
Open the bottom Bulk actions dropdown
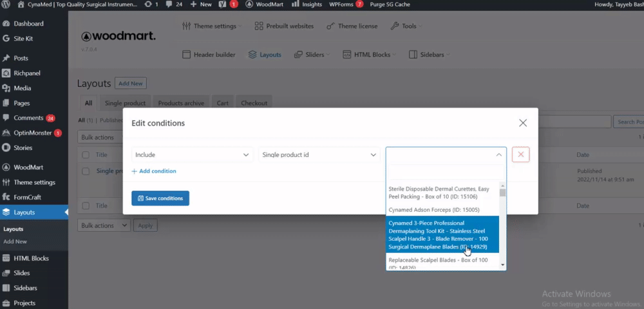pyautogui.click(x=104, y=225)
